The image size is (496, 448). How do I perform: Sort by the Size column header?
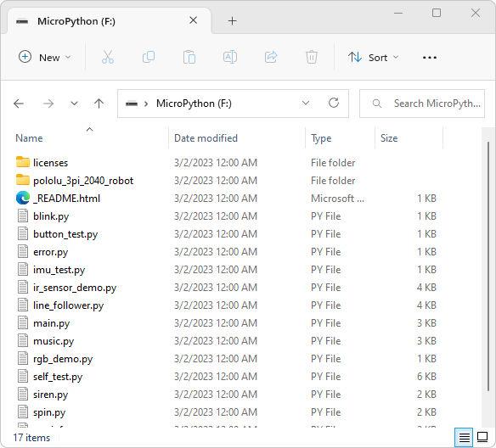[409, 138]
